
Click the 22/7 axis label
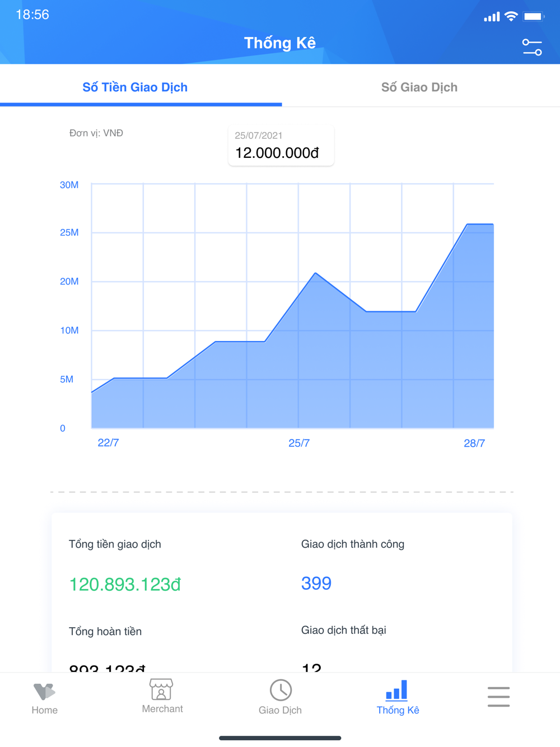pos(108,443)
